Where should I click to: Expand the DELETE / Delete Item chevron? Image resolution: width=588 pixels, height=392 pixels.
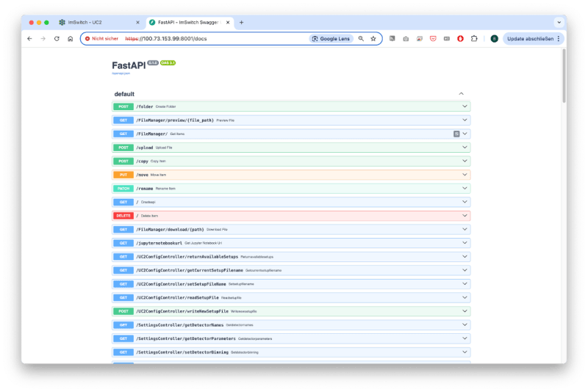click(x=465, y=216)
